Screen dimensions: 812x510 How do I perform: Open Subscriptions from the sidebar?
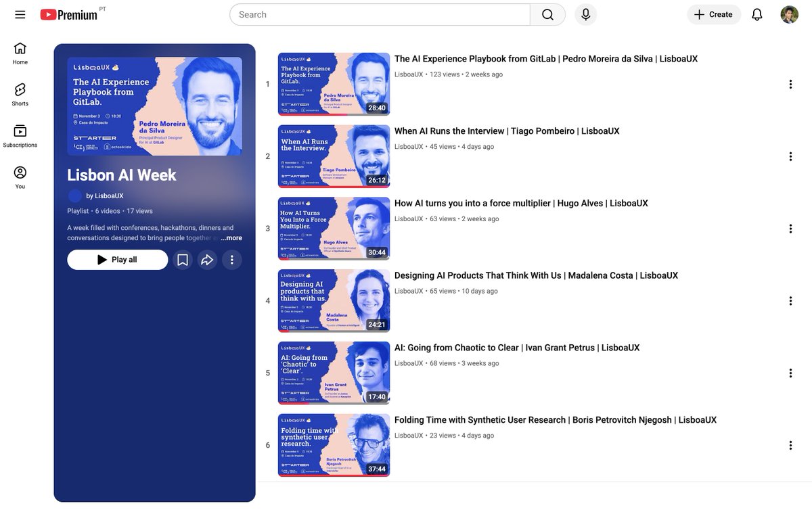click(20, 137)
